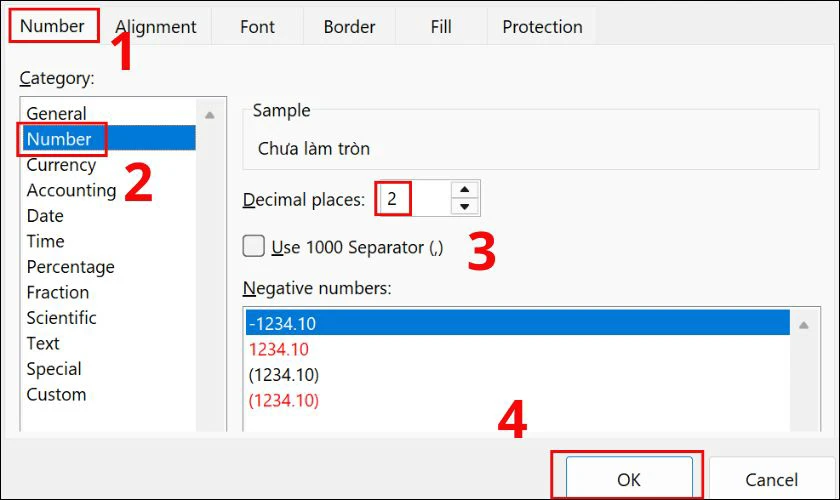
Task: Pick the Time category
Action: tap(109, 241)
